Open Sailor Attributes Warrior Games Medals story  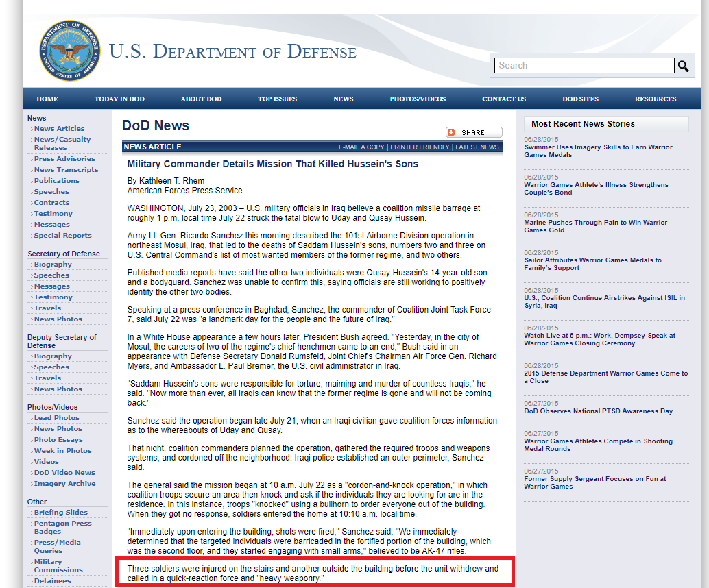(x=593, y=264)
